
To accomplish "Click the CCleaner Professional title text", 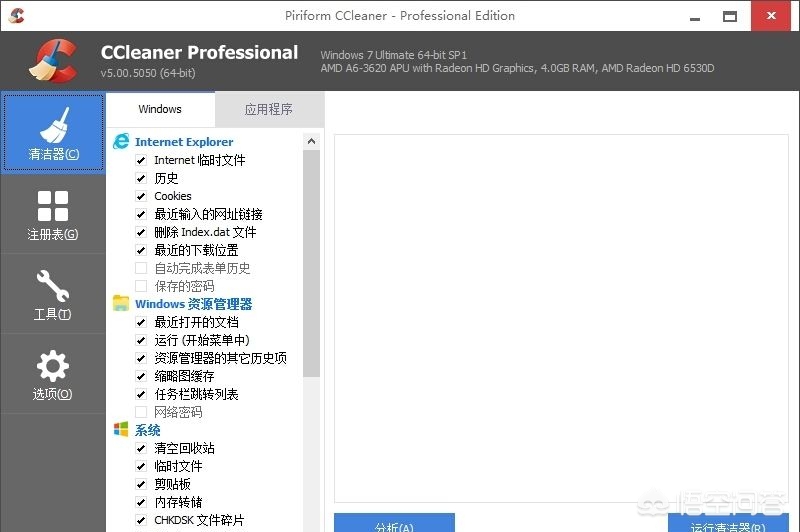I will tap(199, 52).
